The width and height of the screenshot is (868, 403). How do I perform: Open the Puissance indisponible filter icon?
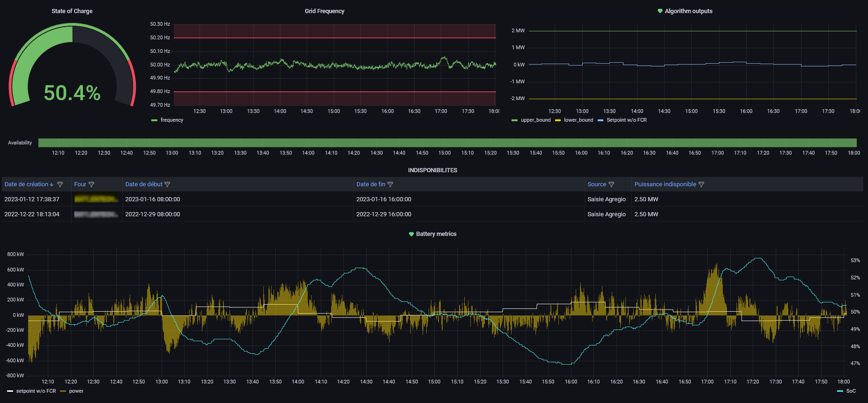tap(701, 184)
